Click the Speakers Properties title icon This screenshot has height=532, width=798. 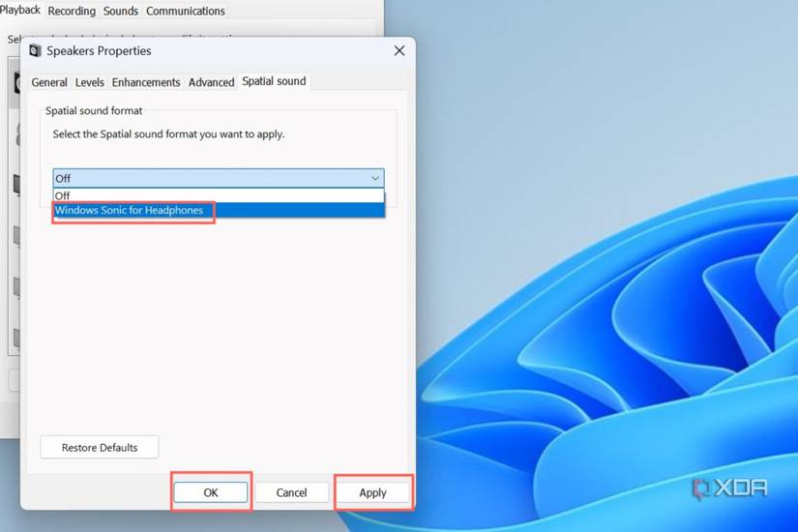click(35, 51)
